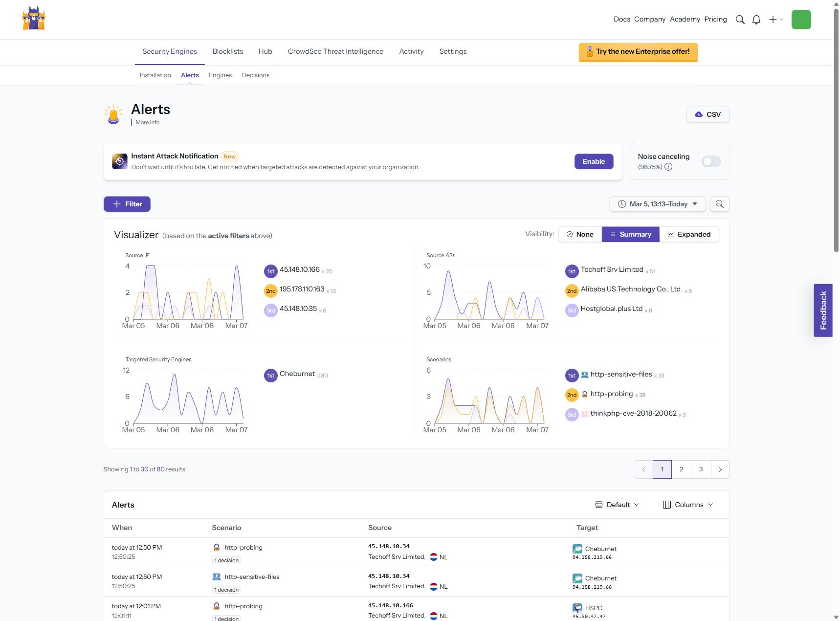Open the Default view dropdown
Image resolution: width=840 pixels, height=621 pixels.
click(x=617, y=505)
